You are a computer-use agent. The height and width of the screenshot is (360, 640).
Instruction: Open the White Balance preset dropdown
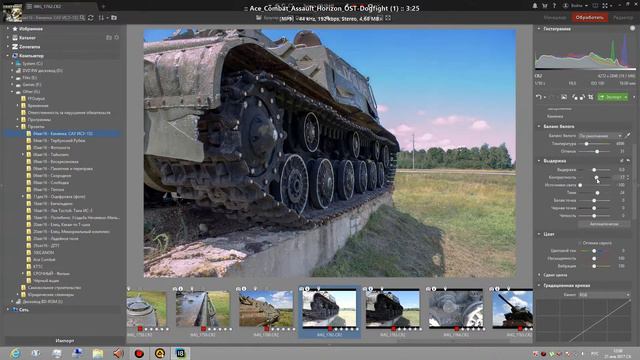point(600,136)
